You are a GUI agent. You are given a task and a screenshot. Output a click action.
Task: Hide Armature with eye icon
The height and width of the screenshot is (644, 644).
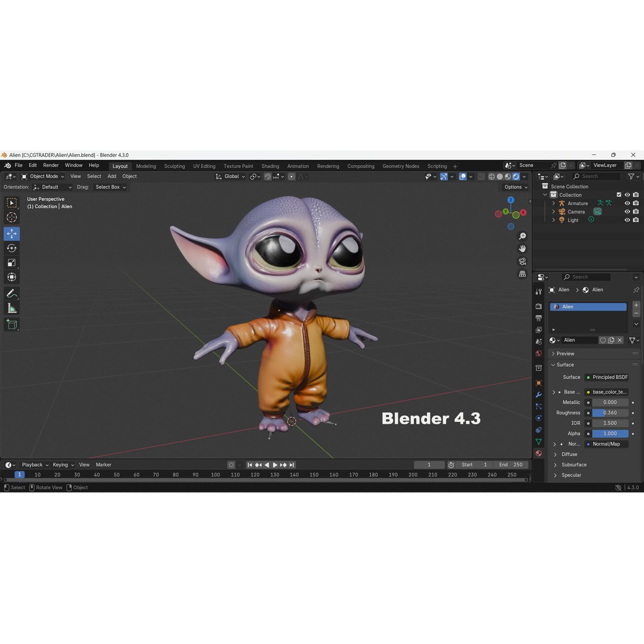(627, 203)
